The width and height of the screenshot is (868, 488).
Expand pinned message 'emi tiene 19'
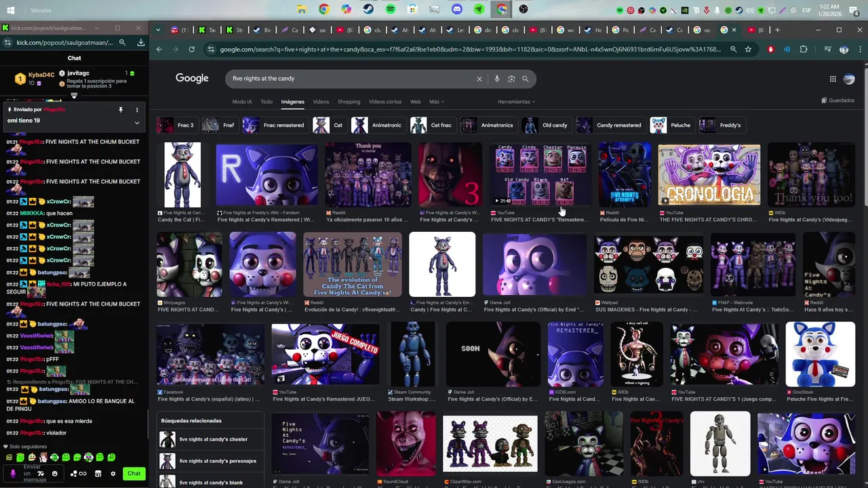point(137,123)
